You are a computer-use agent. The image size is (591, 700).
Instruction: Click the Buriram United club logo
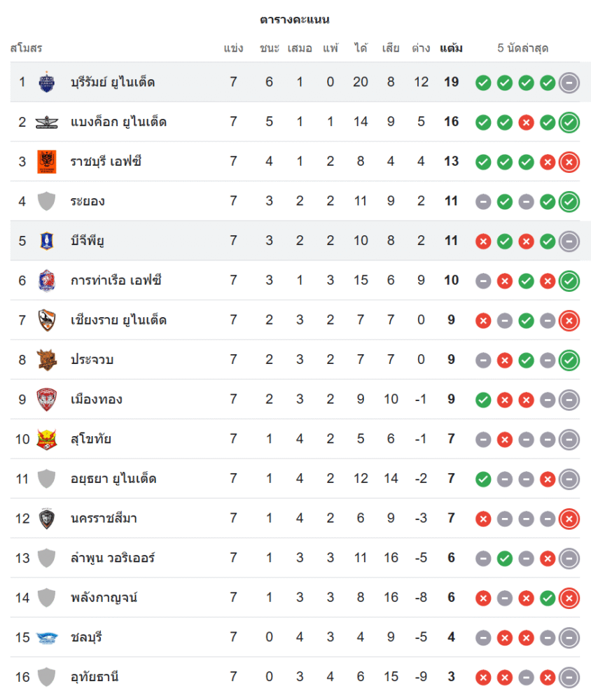46,82
